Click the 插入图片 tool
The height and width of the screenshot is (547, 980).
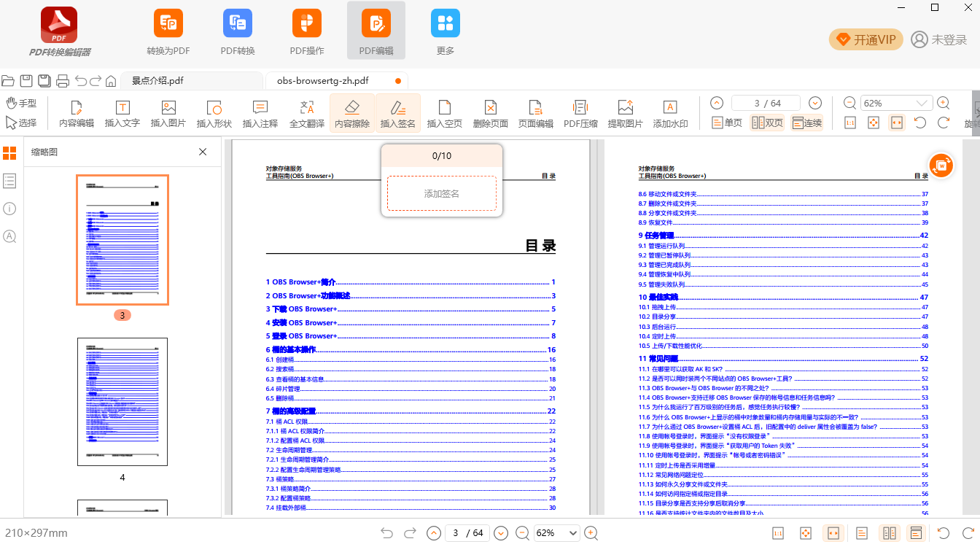point(168,114)
